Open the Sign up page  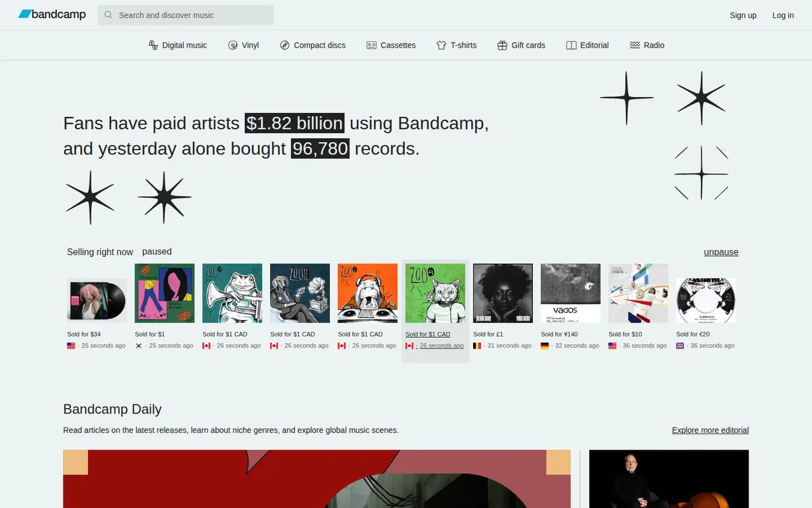pyautogui.click(x=743, y=15)
